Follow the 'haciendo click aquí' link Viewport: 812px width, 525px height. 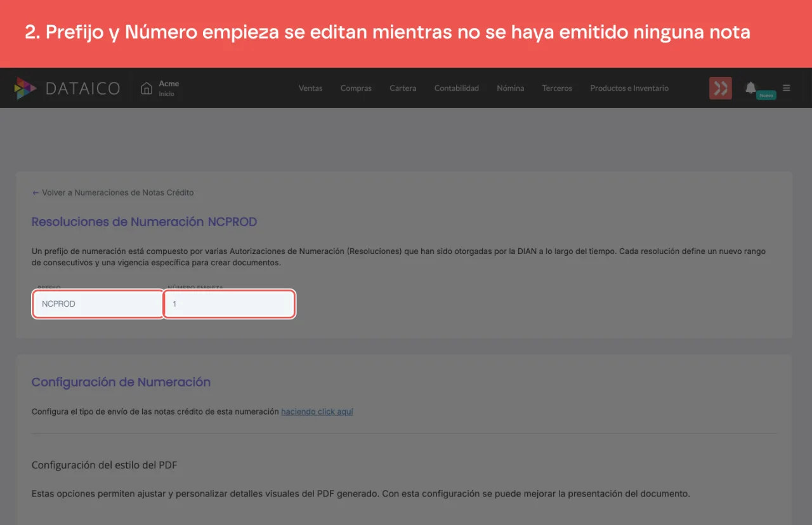[x=317, y=411]
